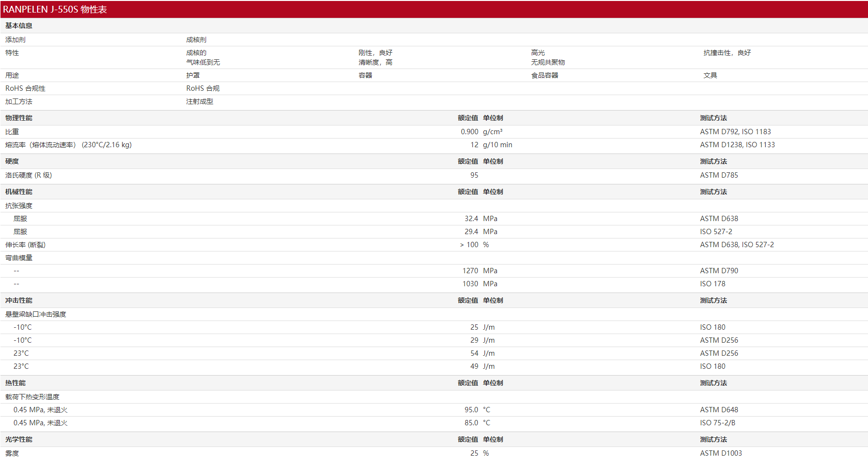The image size is (868, 461).
Task: Click the 'ISO 75-2/B' test method
Action: click(x=717, y=423)
